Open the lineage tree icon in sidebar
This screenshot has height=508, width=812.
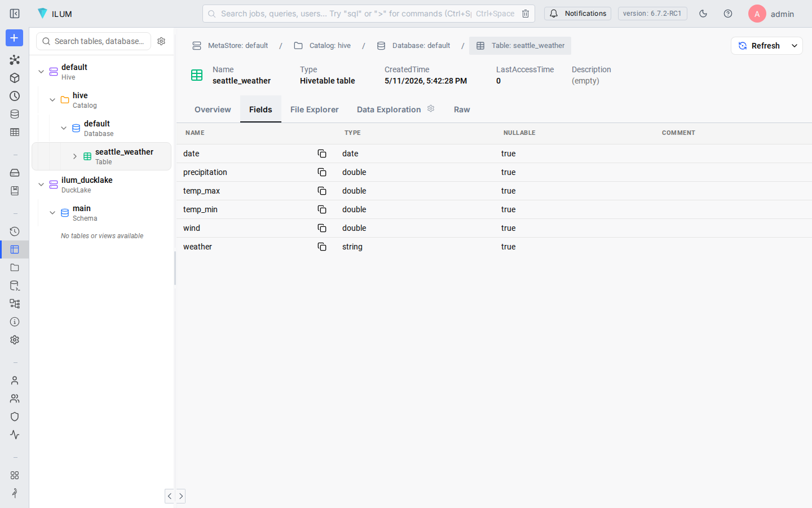click(15, 304)
